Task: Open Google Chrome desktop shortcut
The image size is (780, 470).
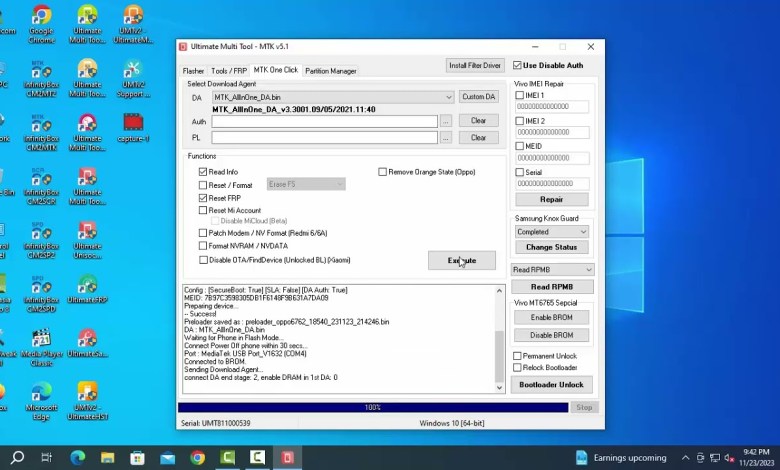Action: [41, 20]
